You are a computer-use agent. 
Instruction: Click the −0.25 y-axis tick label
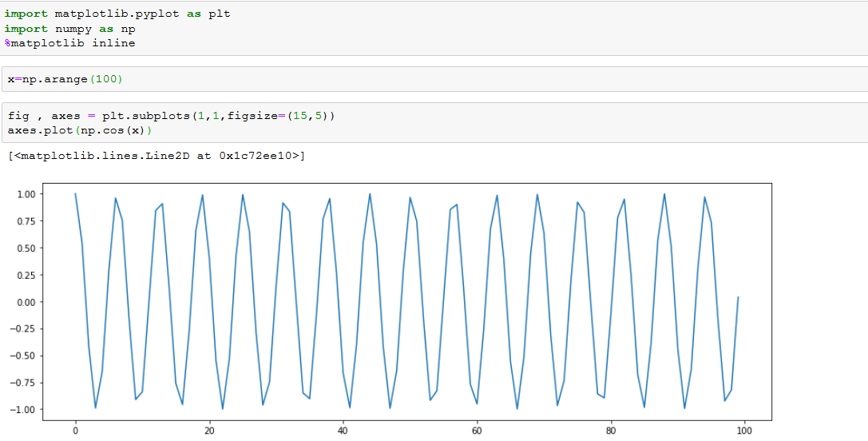pyautogui.click(x=24, y=328)
